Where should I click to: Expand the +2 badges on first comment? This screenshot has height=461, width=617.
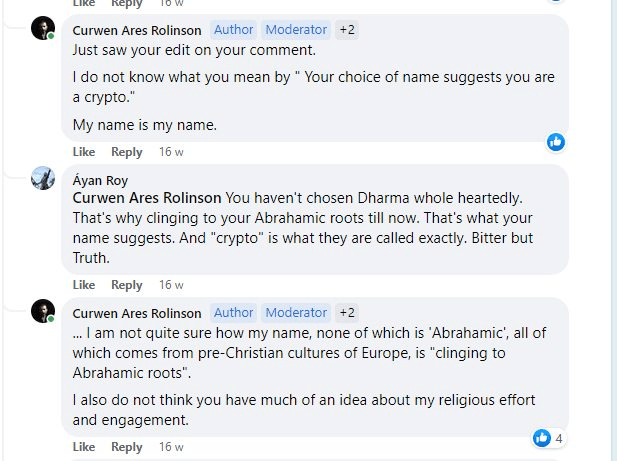tap(347, 30)
